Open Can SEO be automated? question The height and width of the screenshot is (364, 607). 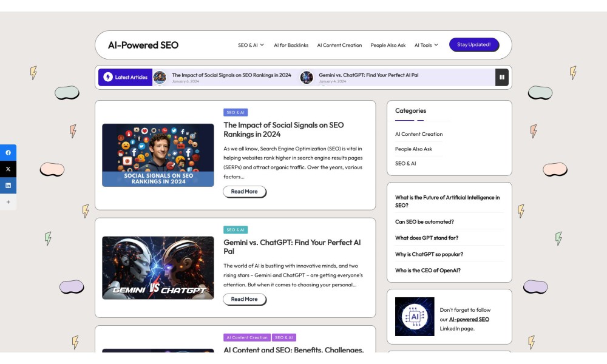(424, 222)
